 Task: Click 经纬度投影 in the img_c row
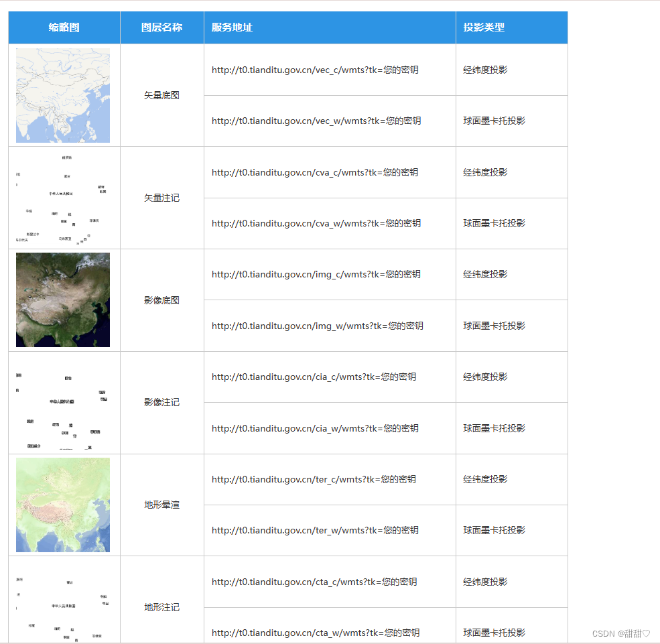click(485, 275)
